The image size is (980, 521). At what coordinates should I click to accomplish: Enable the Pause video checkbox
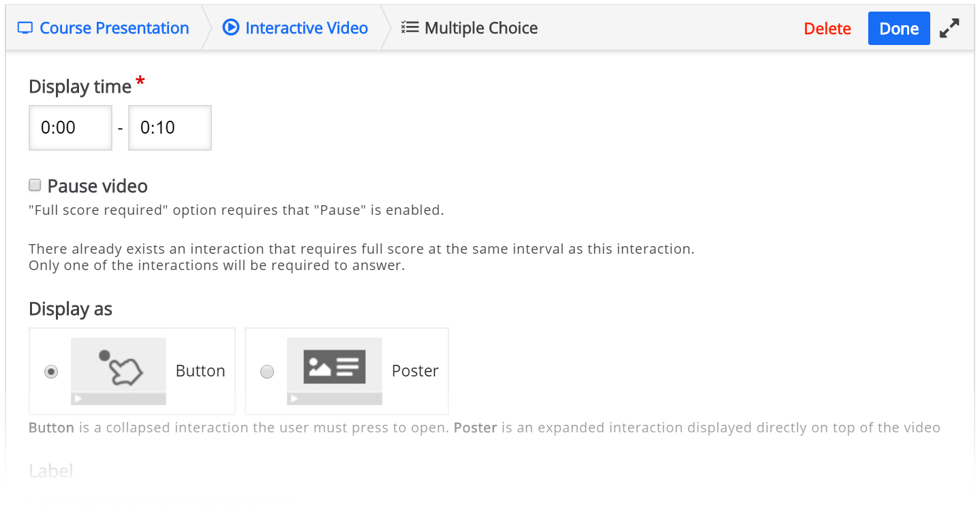pos(35,185)
